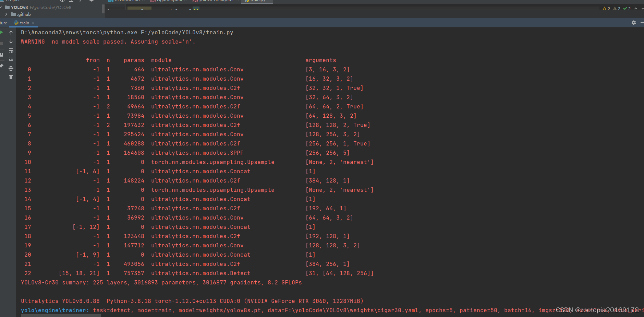Open F:/yoloCode/YOLOv8/train.py path link
Viewport: 644px width, 317px height.
(187, 33)
